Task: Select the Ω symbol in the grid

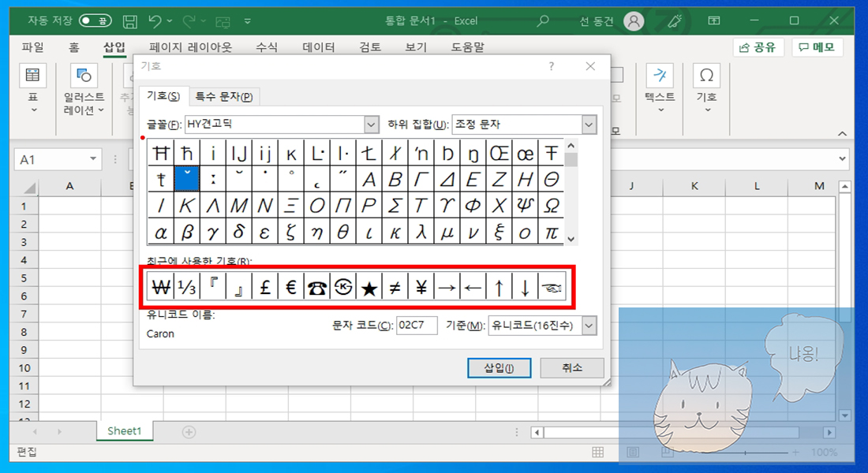Action: click(552, 206)
